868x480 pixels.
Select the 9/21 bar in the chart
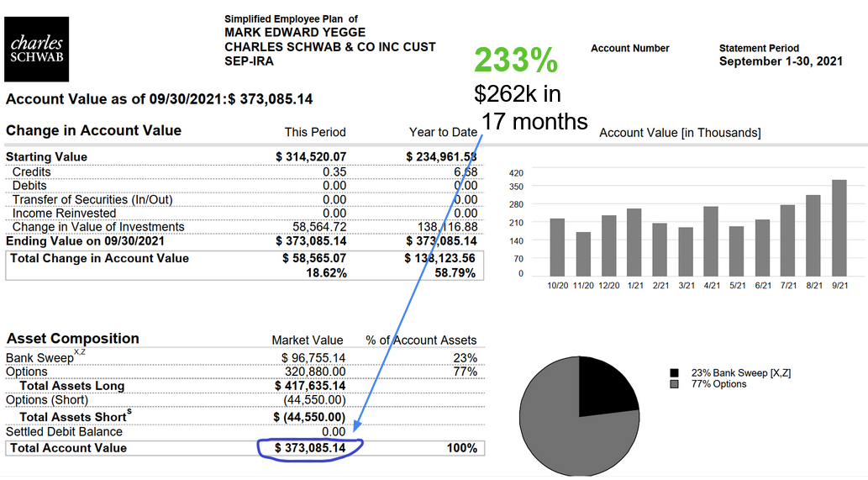click(x=839, y=228)
